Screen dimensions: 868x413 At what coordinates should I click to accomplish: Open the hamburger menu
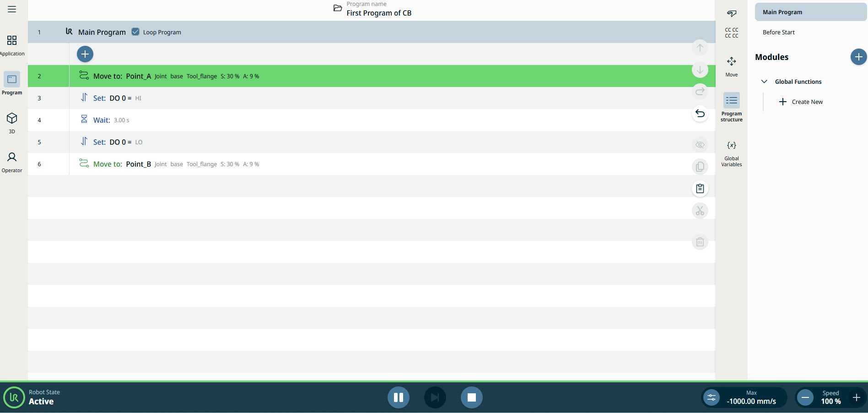click(12, 9)
